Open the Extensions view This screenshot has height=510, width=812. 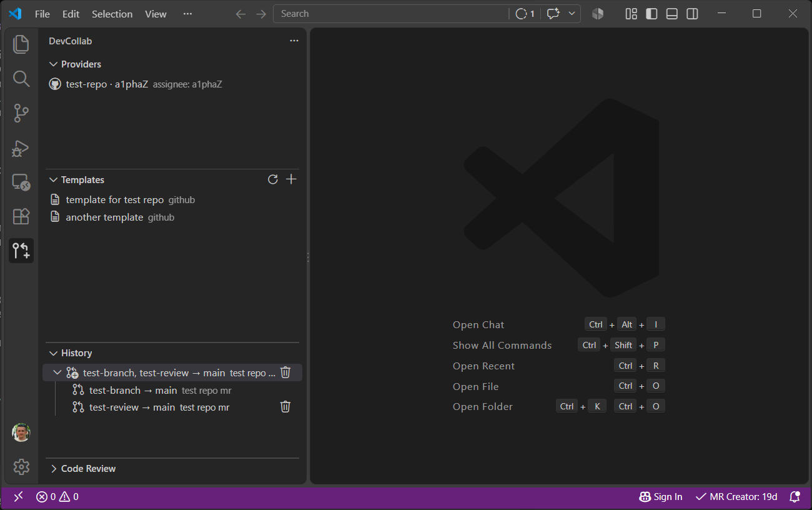21,216
